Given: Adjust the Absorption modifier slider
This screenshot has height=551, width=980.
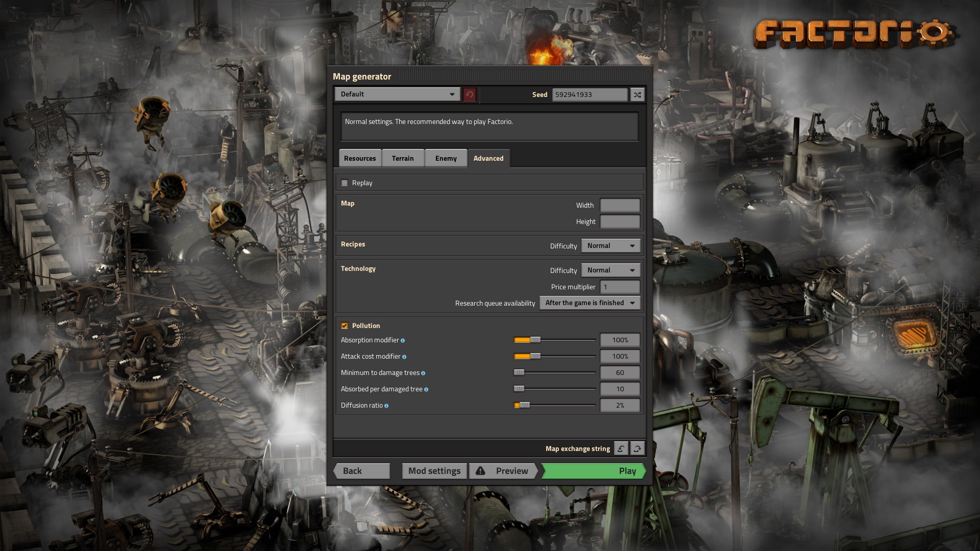Looking at the screenshot, I should point(555,340).
